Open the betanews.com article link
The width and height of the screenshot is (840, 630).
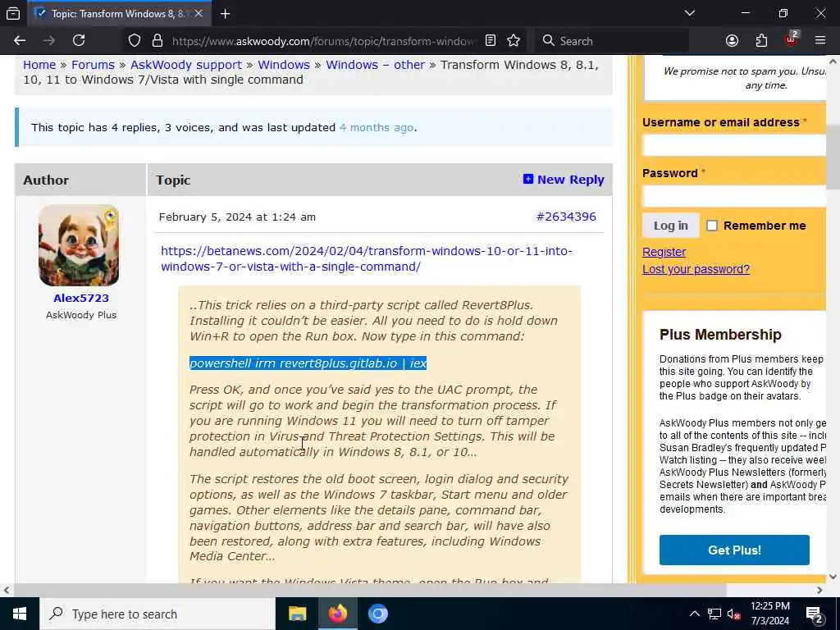(x=367, y=258)
